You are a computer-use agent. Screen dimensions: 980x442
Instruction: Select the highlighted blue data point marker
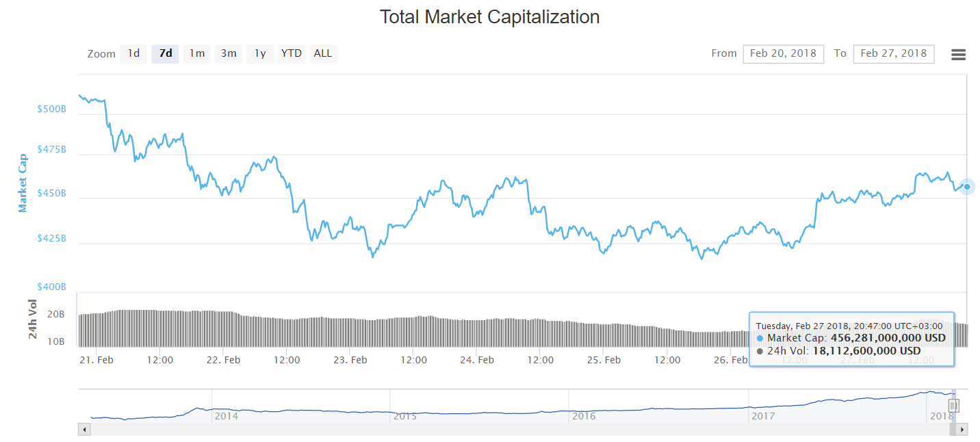[966, 186]
